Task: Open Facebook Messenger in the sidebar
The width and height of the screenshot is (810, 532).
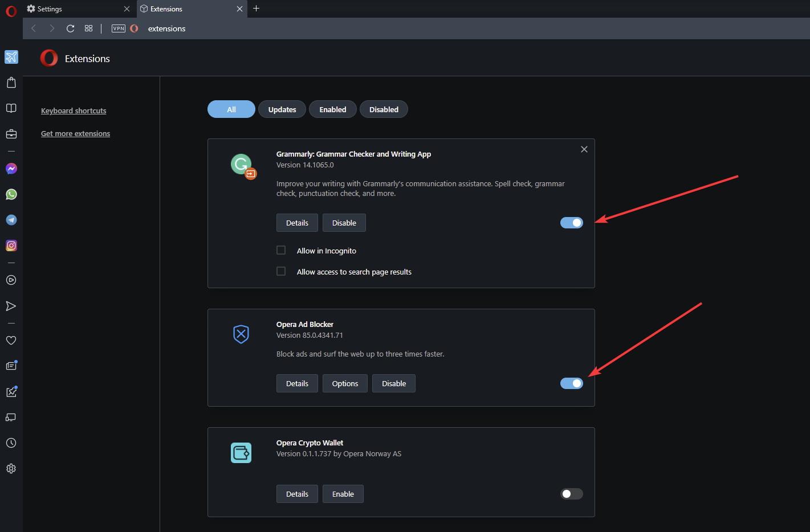Action: point(11,169)
